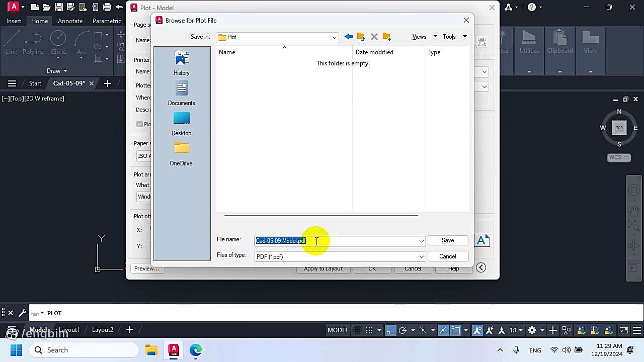This screenshot has width=644, height=362.
Task: Open annotation scale 1:1 dropdown
Action: [516, 330]
